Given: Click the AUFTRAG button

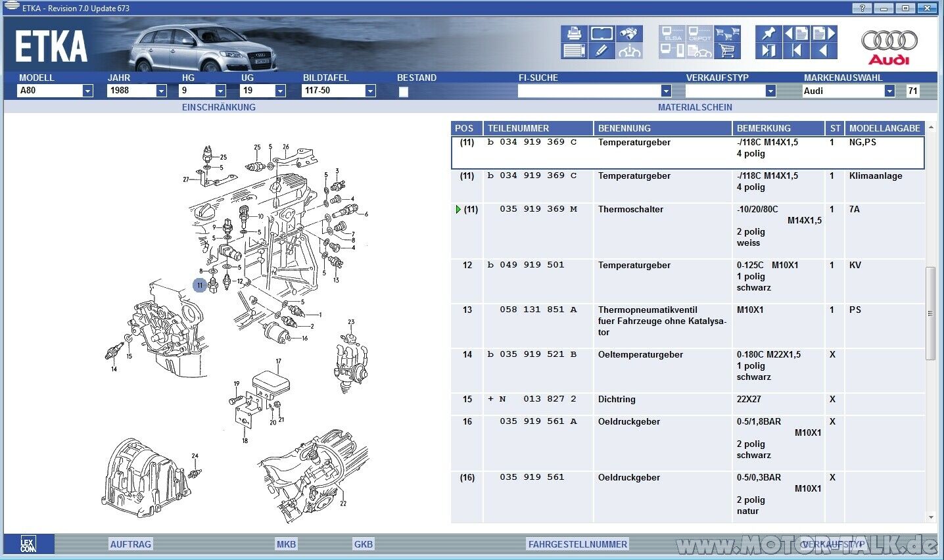Looking at the screenshot, I should [x=131, y=544].
